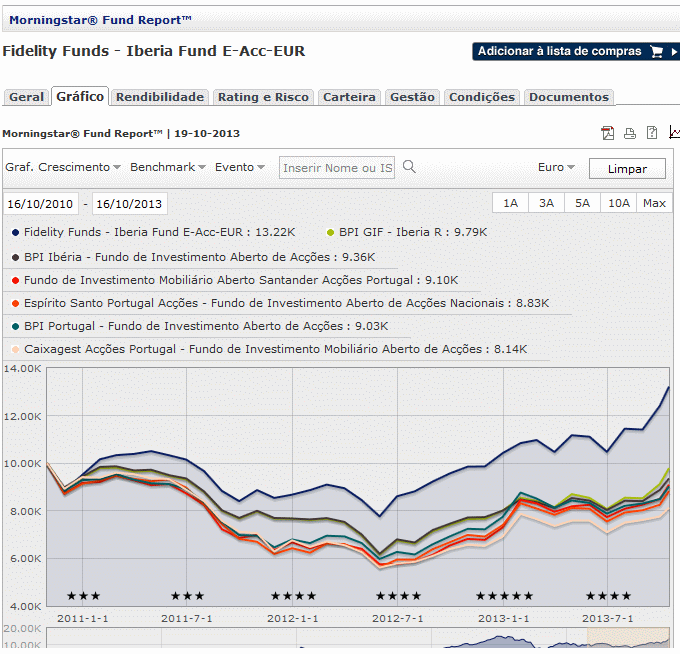This screenshot has height=654, width=680.
Task: Open the Condições tab
Action: (482, 97)
